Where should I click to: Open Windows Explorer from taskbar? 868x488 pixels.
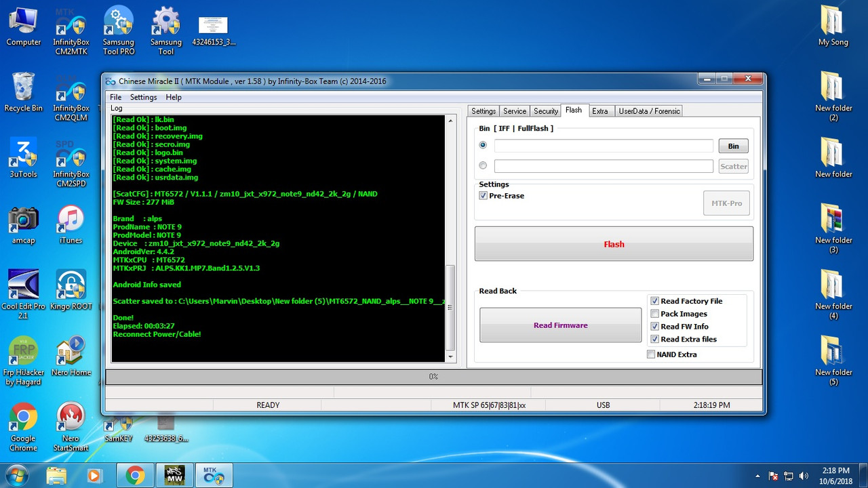(57, 476)
